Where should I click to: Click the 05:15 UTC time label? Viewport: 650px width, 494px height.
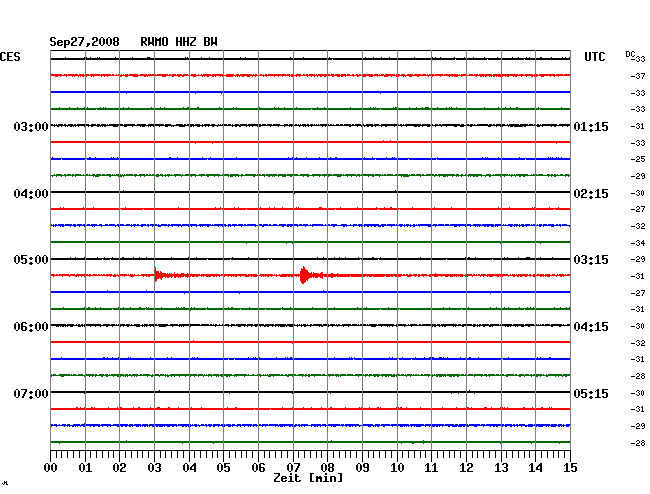591,393
